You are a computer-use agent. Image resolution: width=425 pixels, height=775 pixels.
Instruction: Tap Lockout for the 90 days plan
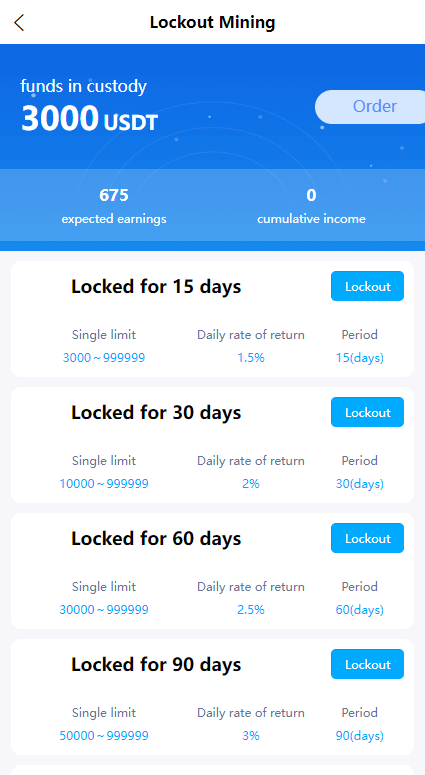(x=367, y=664)
